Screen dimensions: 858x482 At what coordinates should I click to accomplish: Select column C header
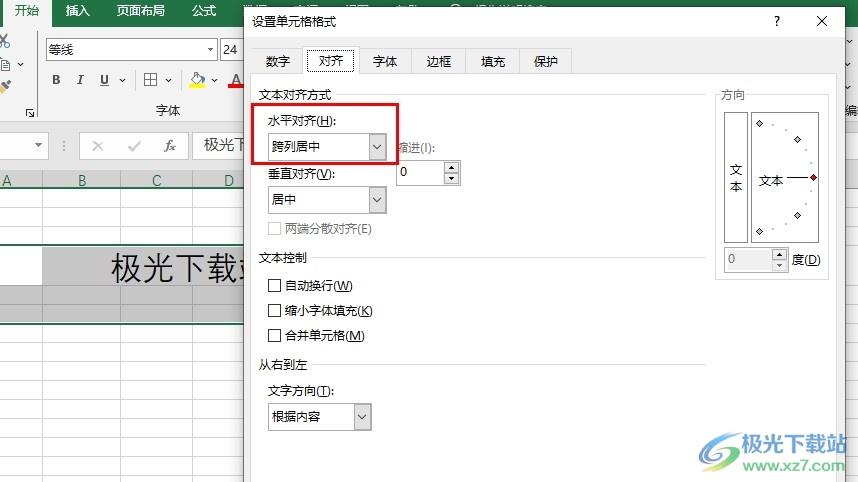tap(156, 181)
